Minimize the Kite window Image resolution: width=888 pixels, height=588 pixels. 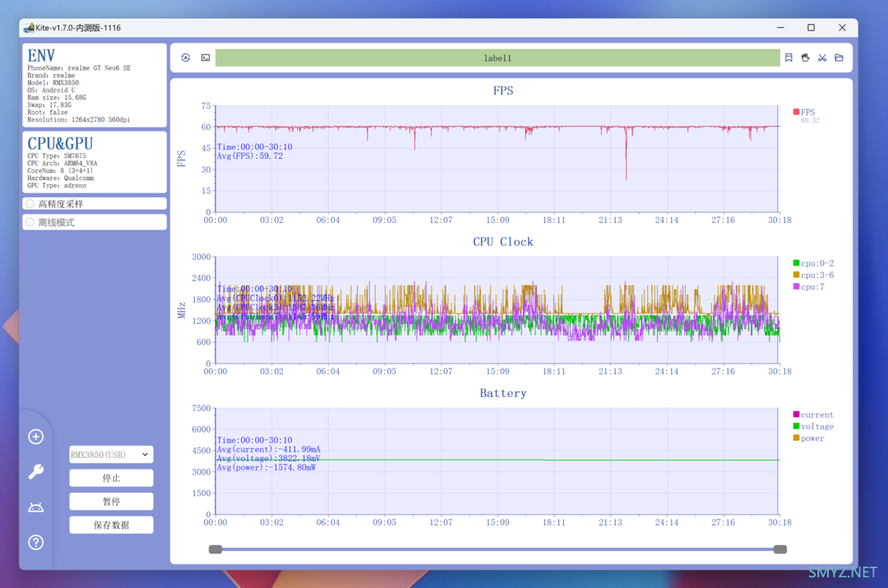click(780, 27)
